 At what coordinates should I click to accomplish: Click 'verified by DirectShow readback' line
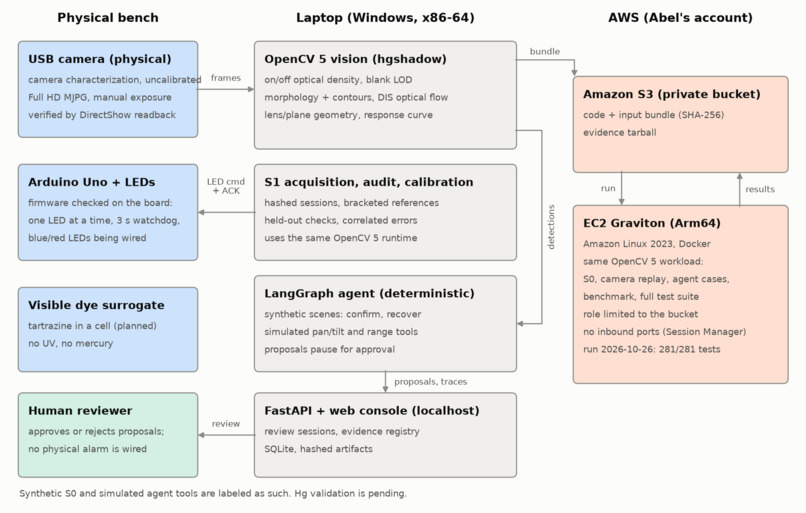[x=102, y=115]
